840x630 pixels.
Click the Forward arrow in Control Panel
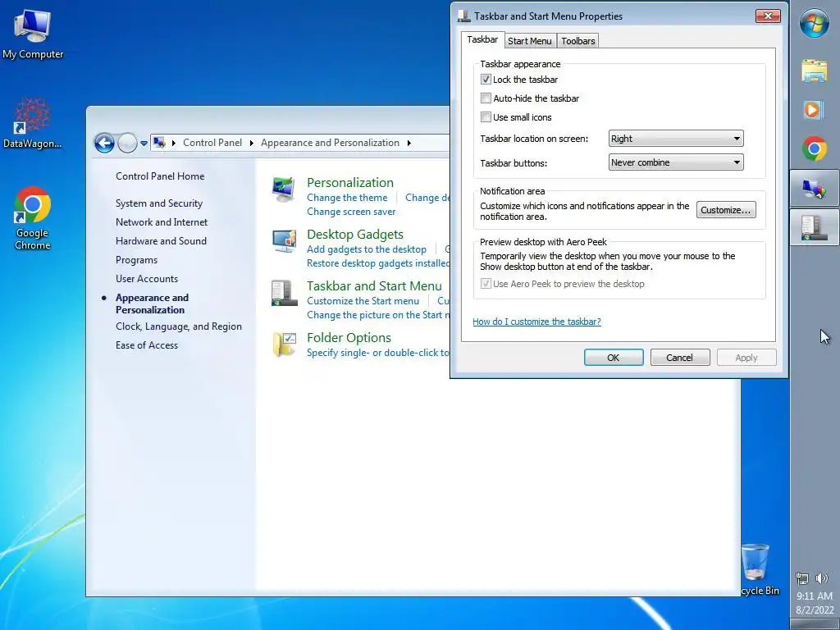click(127, 143)
